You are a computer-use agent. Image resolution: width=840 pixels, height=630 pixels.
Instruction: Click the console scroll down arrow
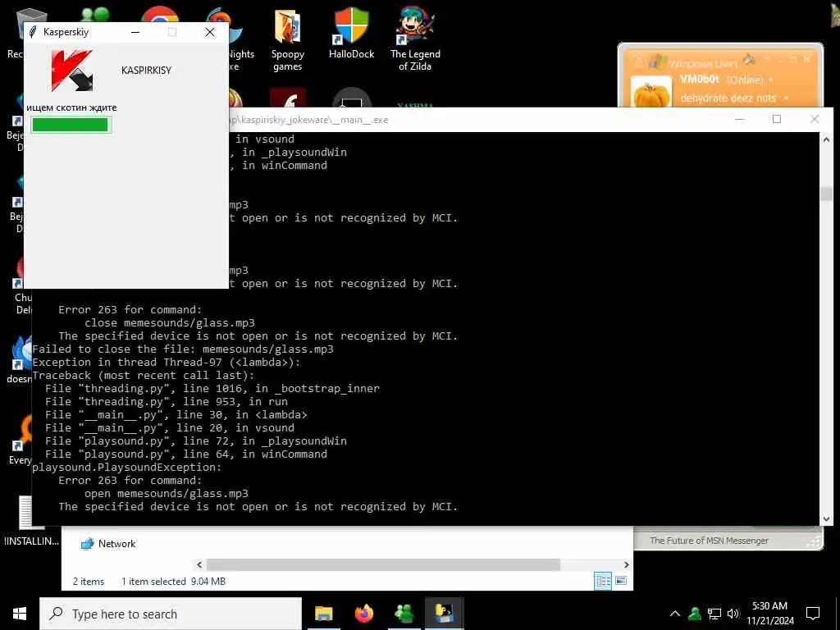click(x=826, y=518)
